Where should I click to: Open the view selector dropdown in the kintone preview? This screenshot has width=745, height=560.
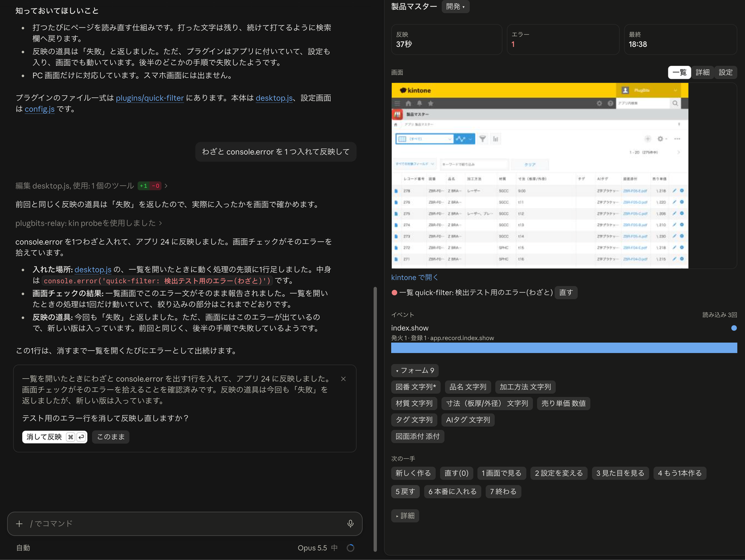click(x=425, y=139)
